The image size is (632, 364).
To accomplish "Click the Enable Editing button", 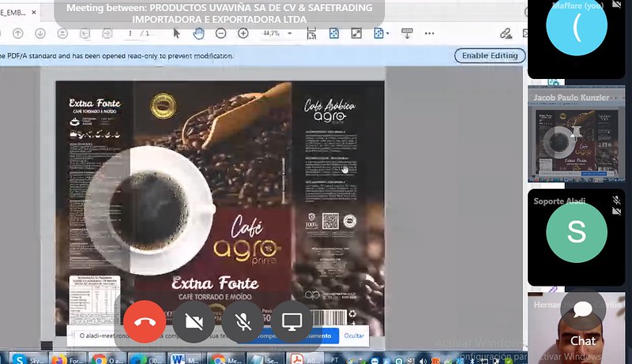I will (490, 55).
